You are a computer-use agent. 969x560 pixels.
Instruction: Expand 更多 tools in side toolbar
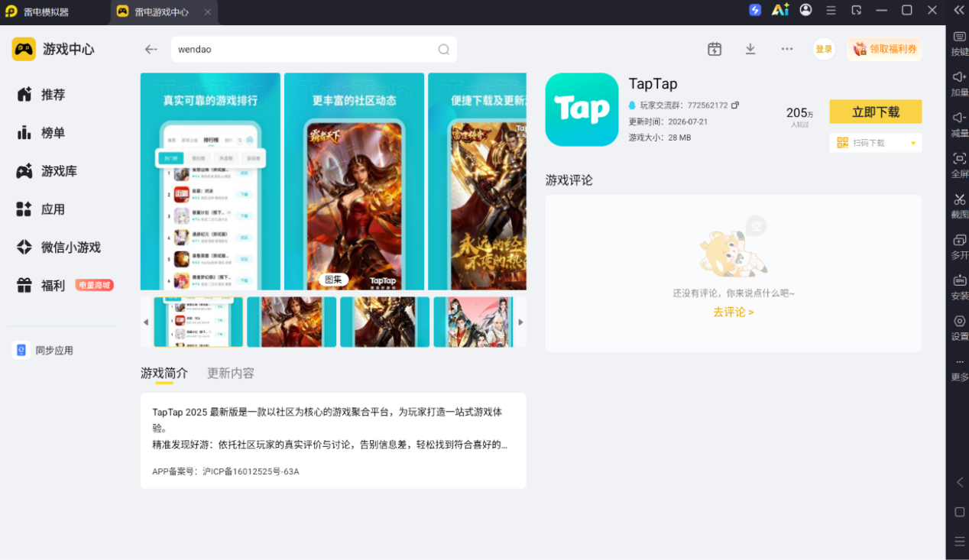[959, 370]
